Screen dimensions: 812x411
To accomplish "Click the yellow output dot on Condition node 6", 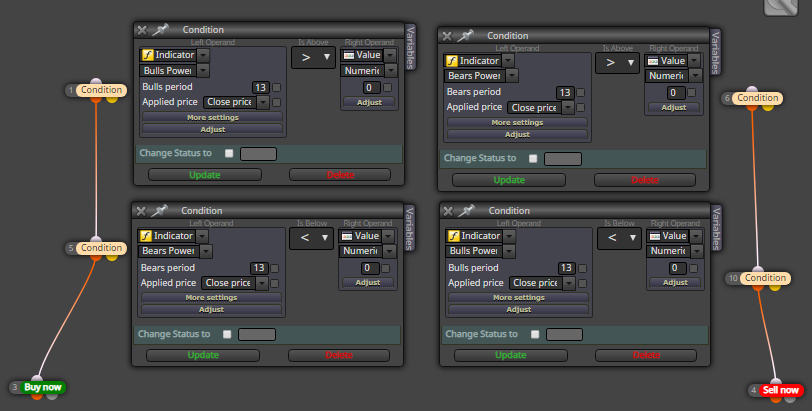I will [x=768, y=107].
